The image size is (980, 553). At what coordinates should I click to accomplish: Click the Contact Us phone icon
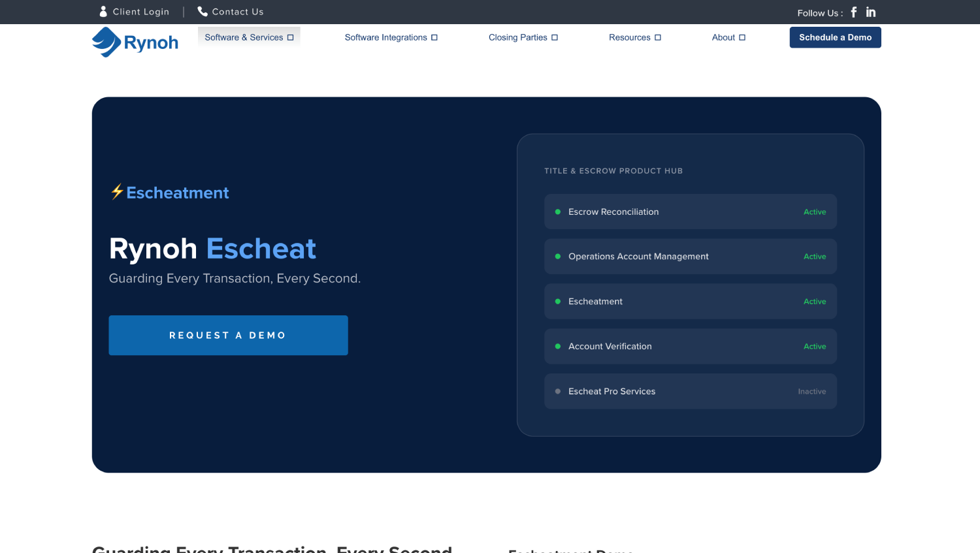[203, 11]
